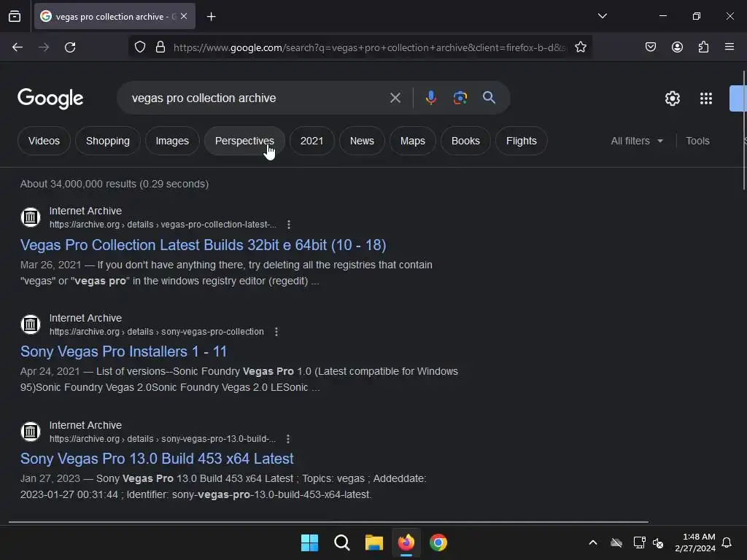Launch Chrome from the taskbar
The image size is (747, 560).
coord(438,542)
